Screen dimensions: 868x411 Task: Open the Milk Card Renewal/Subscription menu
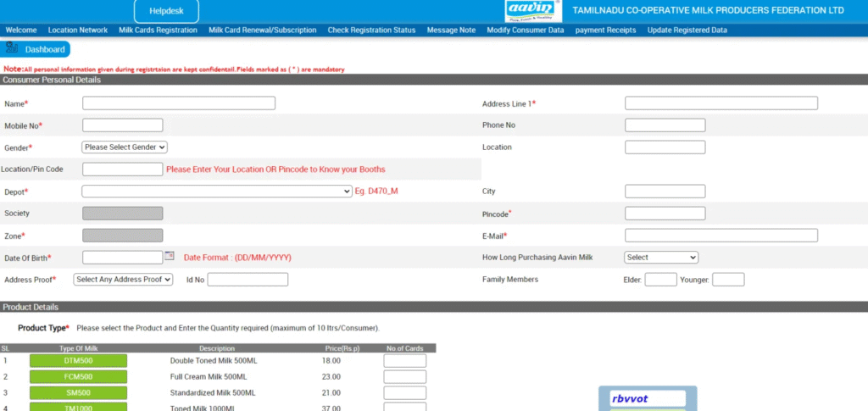point(263,31)
